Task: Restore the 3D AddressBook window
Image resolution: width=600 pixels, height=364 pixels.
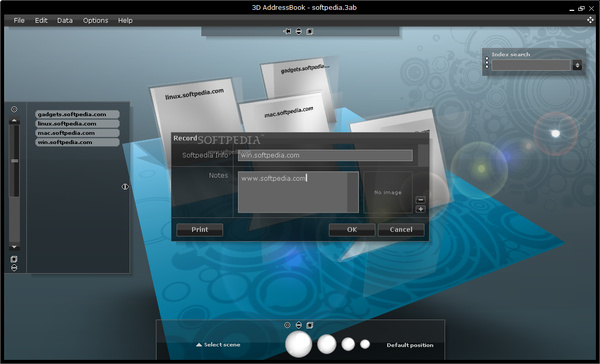Action: (581, 8)
